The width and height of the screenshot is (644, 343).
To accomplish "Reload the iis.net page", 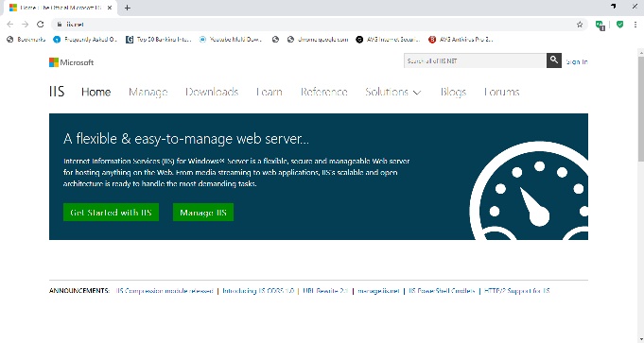I will pyautogui.click(x=41, y=25).
